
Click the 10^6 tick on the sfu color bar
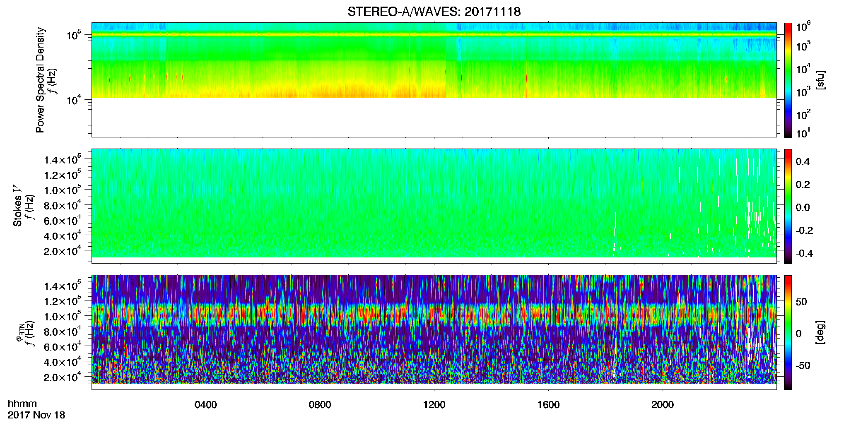click(x=803, y=27)
